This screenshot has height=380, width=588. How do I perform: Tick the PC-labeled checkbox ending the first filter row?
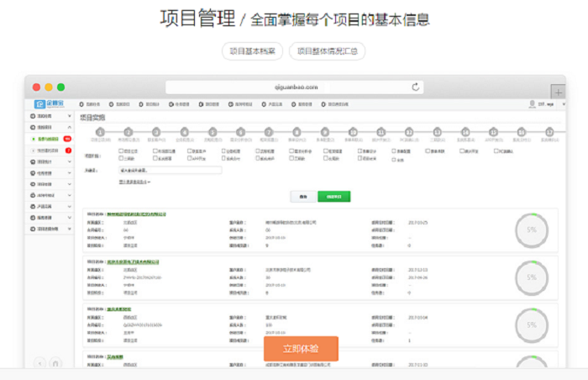496,151
